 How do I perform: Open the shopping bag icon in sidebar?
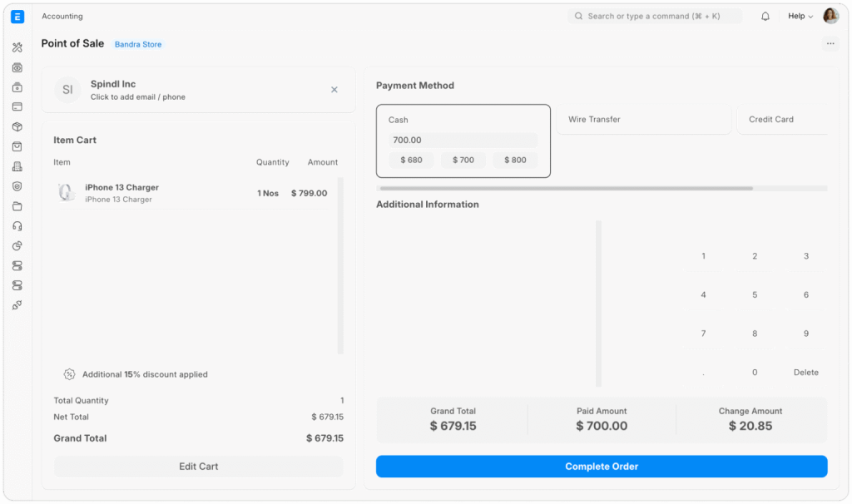tap(17, 146)
